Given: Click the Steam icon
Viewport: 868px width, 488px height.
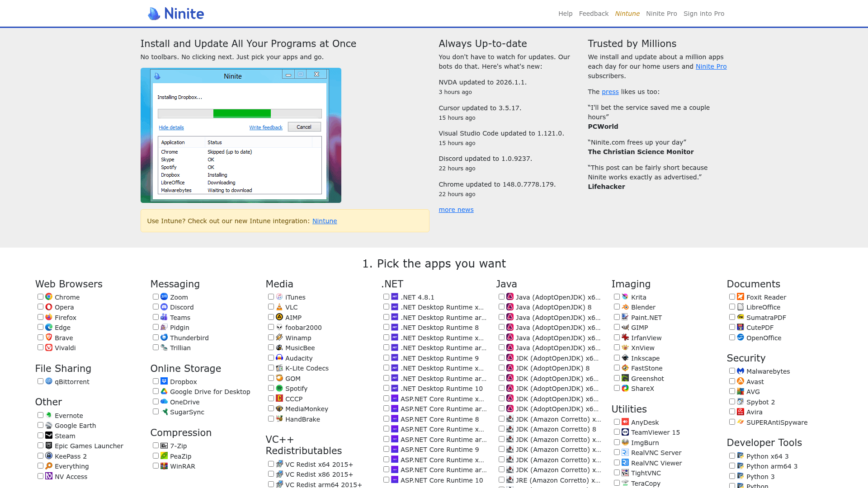Looking at the screenshot, I should pos(49,436).
